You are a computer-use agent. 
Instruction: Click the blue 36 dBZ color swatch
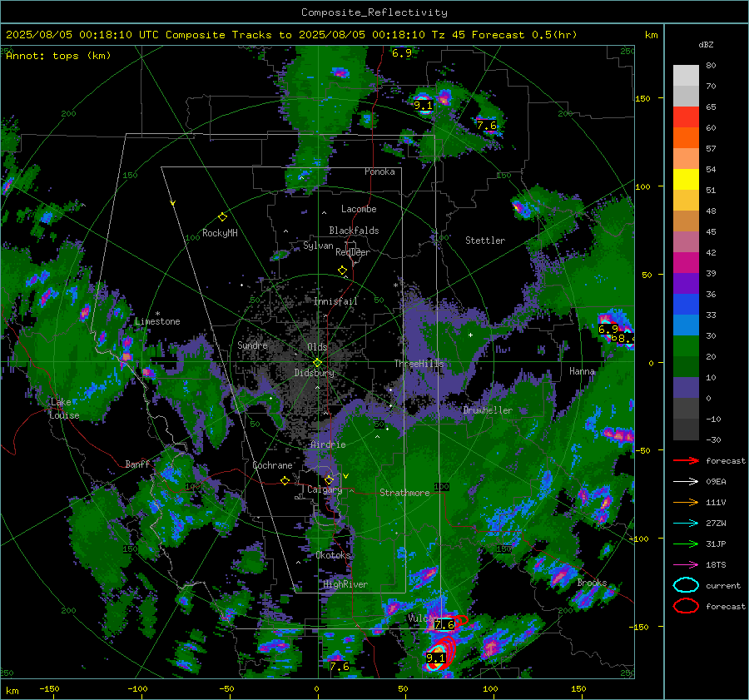point(686,304)
